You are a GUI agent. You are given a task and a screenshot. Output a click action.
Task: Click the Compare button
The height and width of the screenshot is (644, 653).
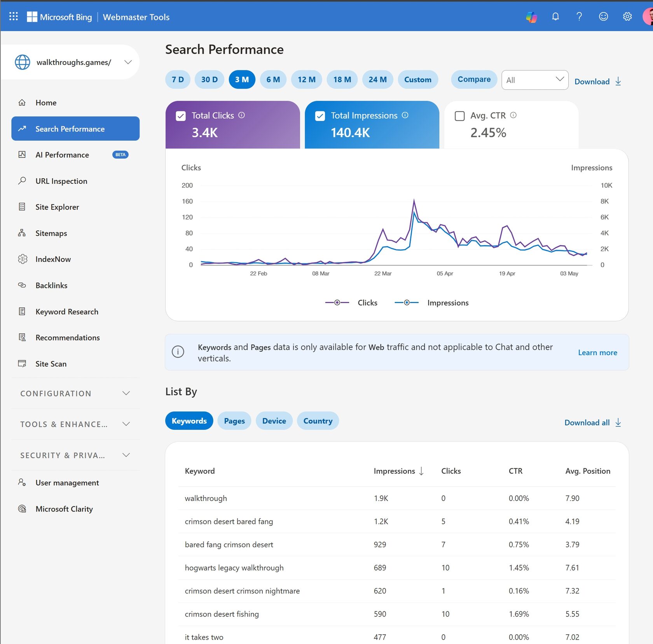(474, 79)
